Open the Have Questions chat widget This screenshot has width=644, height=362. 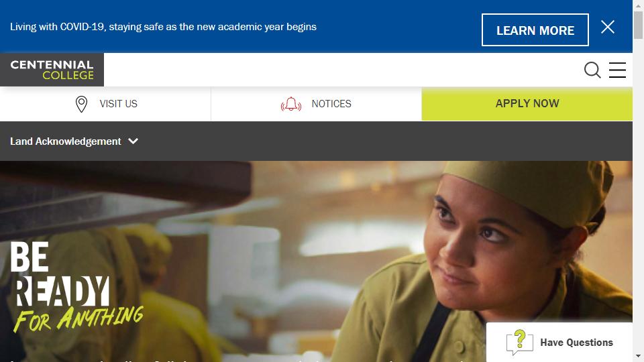[559, 342]
